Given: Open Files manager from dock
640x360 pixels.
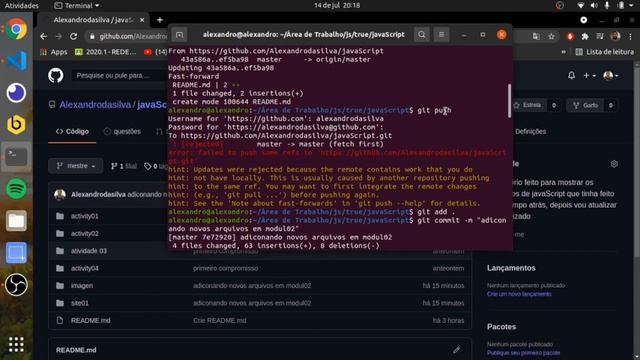Looking at the screenshot, I should coord(16,220).
